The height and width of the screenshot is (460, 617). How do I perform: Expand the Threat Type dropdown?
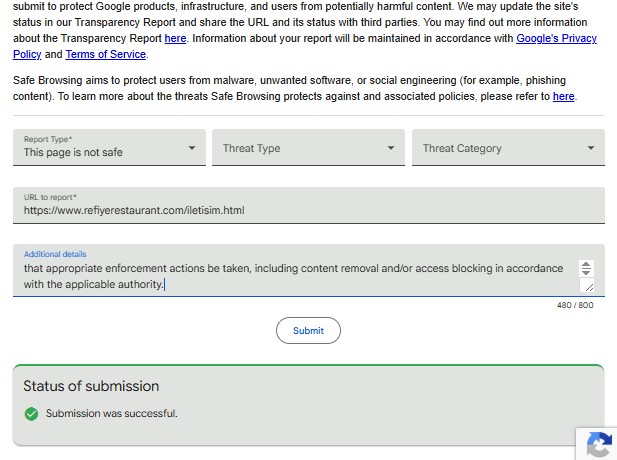coord(308,148)
